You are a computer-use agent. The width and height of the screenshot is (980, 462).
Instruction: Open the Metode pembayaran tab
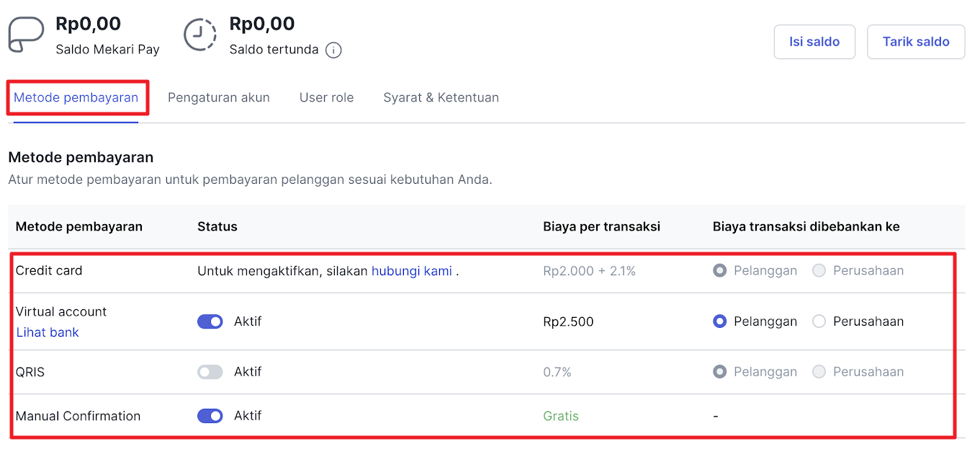(x=76, y=97)
